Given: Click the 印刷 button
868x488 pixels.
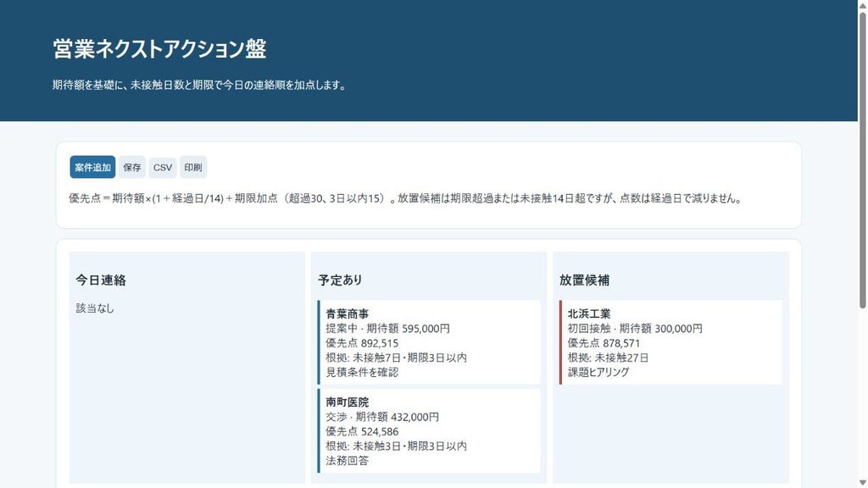Looking at the screenshot, I should 193,167.
